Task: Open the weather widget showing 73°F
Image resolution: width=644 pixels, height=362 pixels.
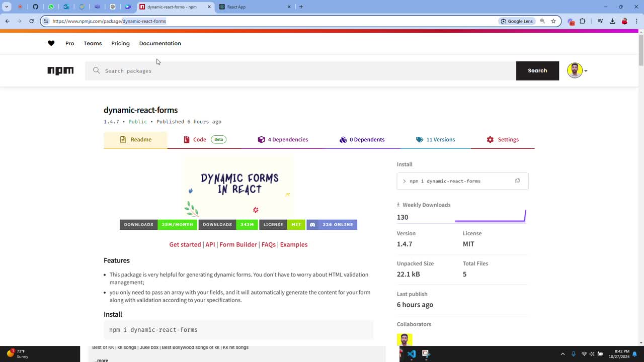Action: 17,354
